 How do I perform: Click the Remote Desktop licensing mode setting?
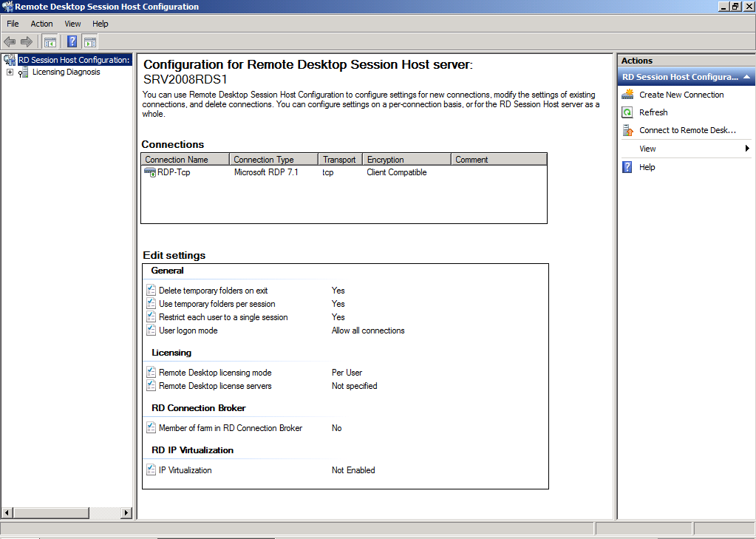click(x=215, y=373)
